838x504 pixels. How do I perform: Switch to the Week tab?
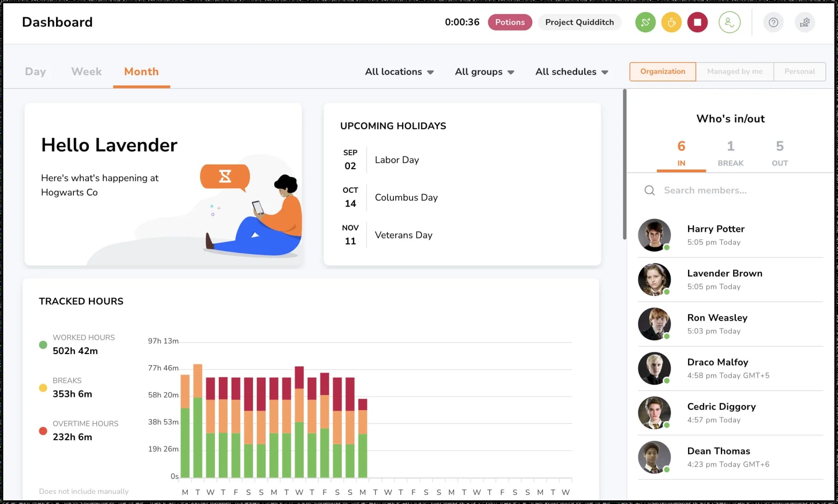86,72
